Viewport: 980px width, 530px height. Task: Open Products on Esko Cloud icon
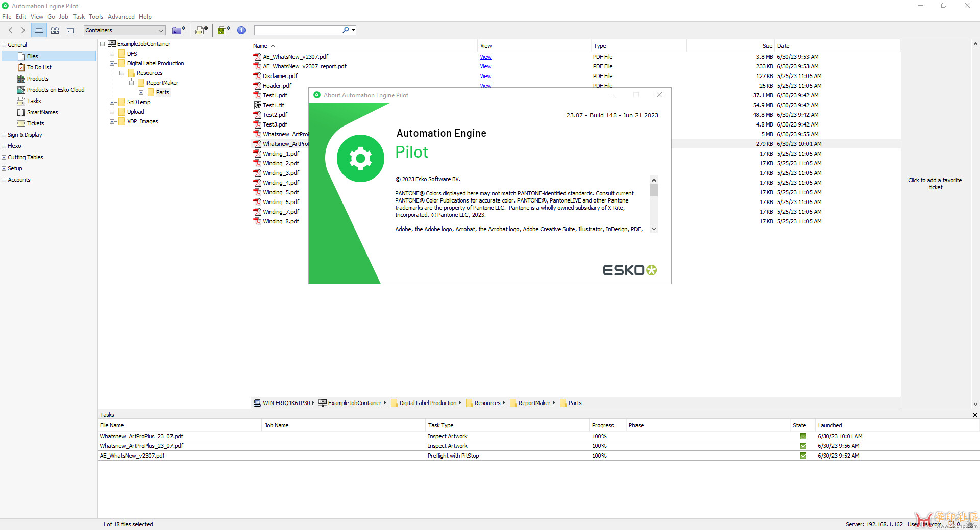coord(21,90)
